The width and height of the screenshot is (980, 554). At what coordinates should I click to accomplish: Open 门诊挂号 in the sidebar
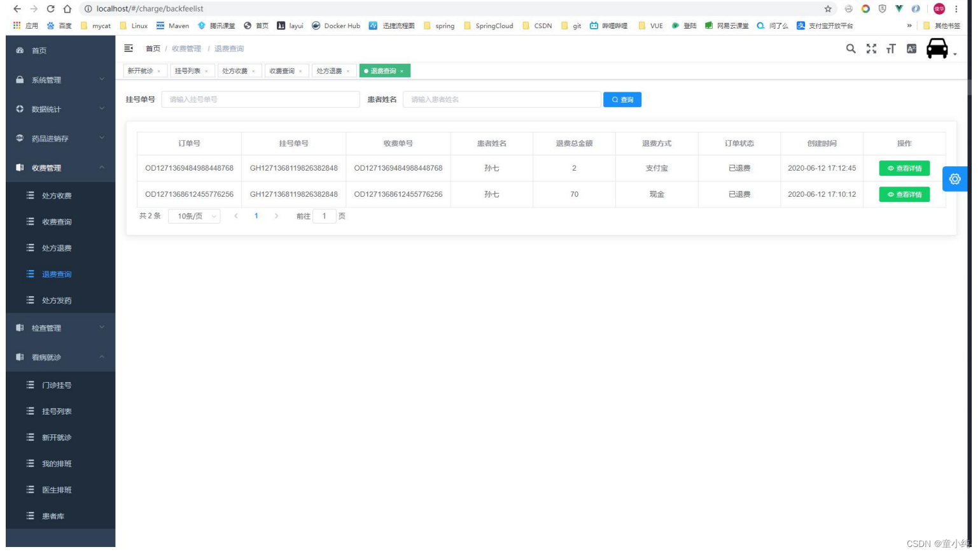pos(60,385)
